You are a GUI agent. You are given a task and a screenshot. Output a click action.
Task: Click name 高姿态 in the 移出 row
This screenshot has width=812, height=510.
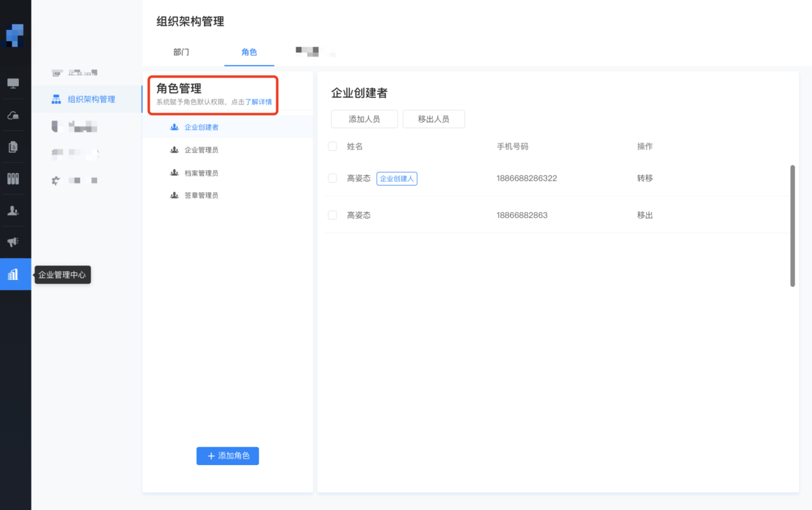[x=358, y=215]
